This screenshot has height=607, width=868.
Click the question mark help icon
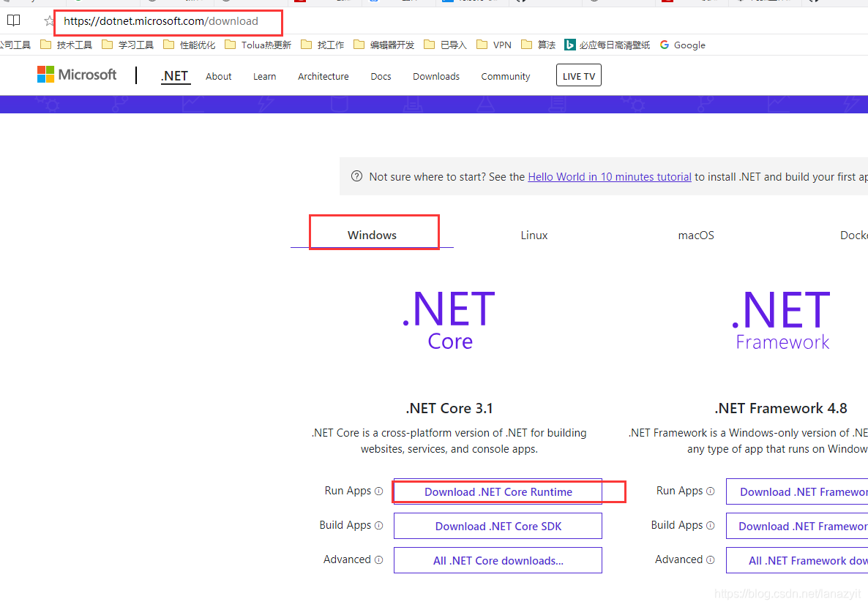pos(356,176)
